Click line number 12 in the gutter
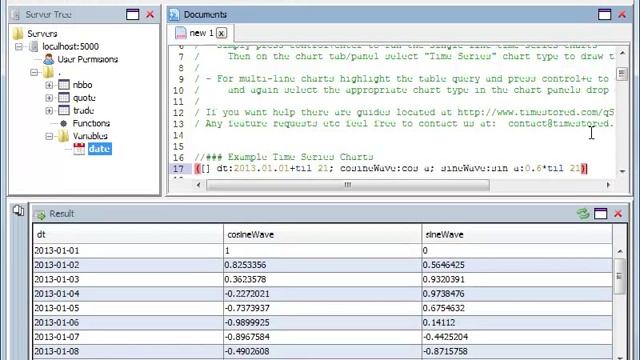640x360 pixels. (179, 113)
